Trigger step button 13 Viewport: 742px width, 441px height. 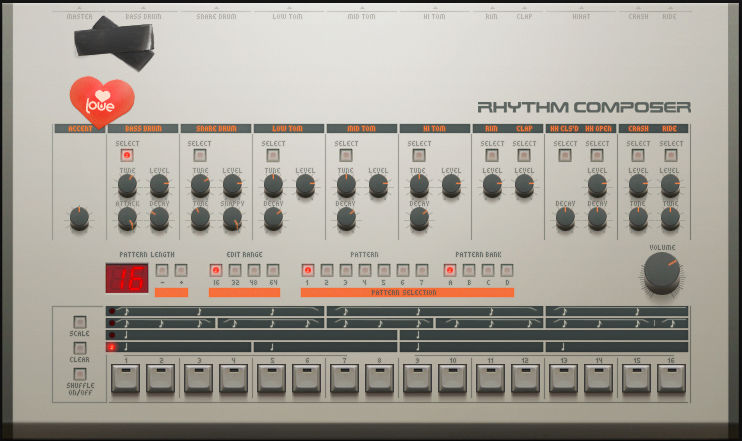563,378
